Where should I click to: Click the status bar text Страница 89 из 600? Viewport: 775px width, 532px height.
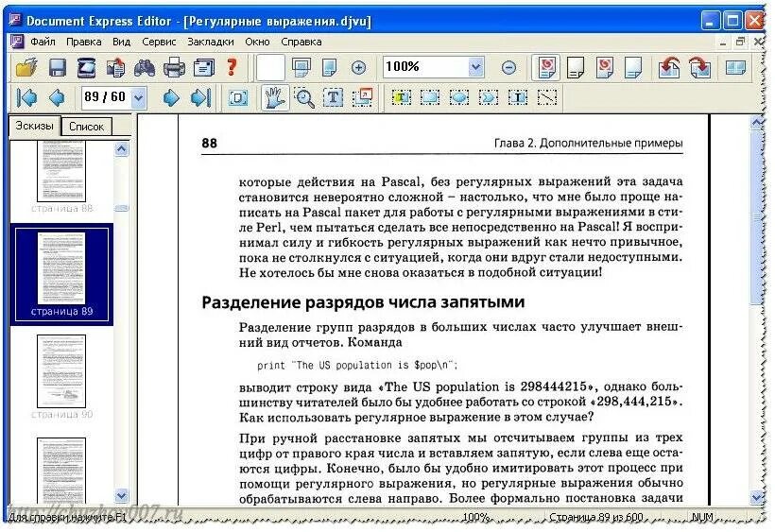(x=596, y=517)
